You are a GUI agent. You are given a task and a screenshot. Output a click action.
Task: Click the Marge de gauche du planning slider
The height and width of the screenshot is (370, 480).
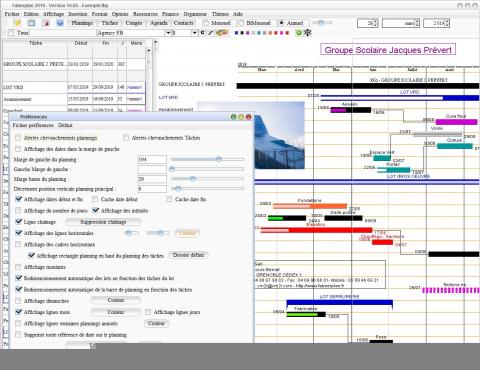pos(207,159)
